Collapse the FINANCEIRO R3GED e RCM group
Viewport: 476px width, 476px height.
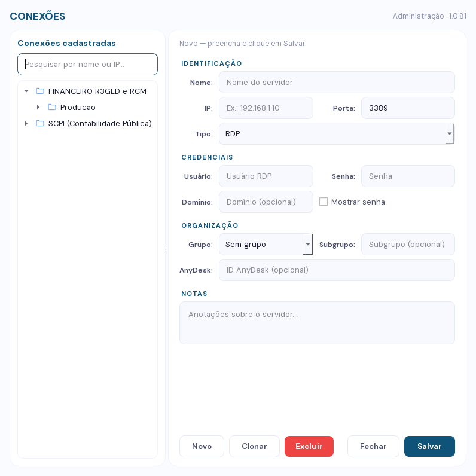[26, 91]
